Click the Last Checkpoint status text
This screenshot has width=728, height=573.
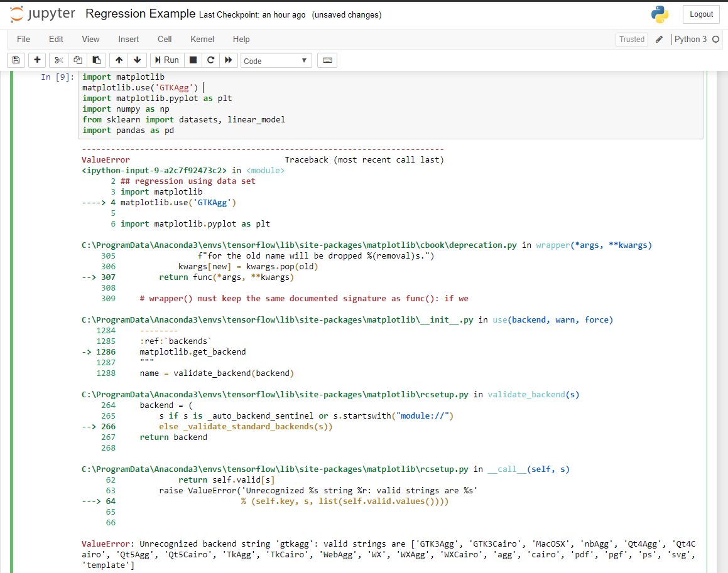[252, 15]
